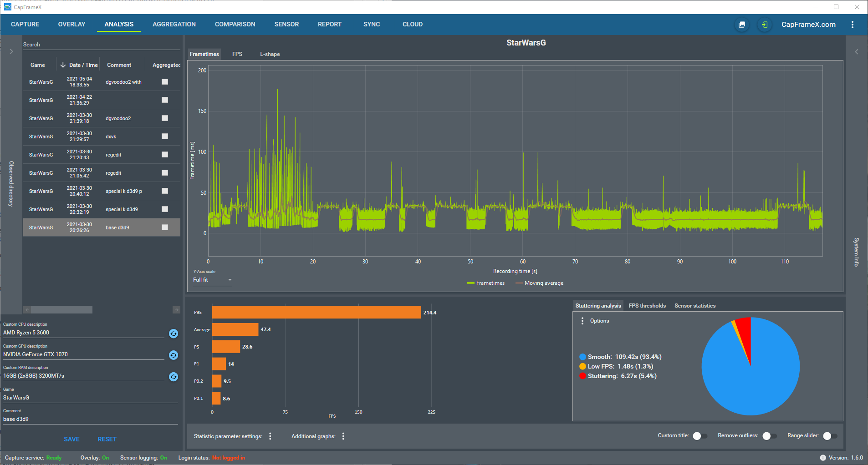The height and width of the screenshot is (465, 868).
Task: Click the RESET button
Action: click(x=107, y=439)
